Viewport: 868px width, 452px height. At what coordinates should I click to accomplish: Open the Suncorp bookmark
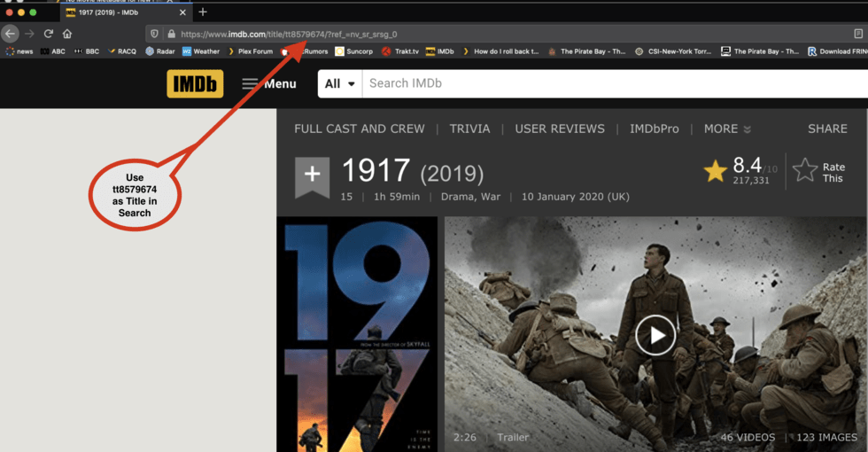[x=353, y=51]
